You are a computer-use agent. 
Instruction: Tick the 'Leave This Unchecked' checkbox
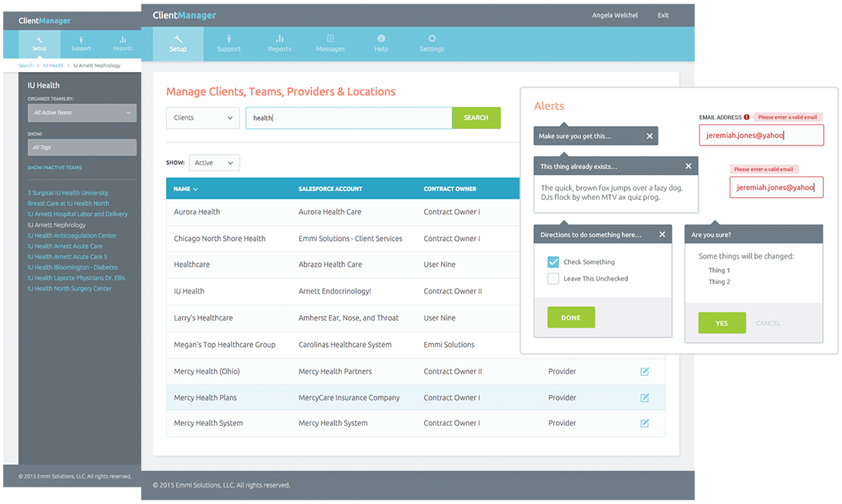[553, 279]
